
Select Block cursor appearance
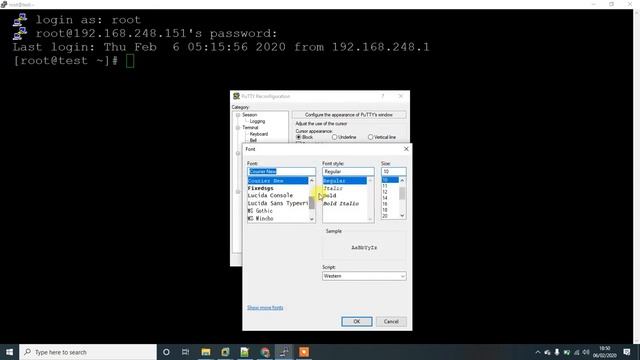click(304, 137)
